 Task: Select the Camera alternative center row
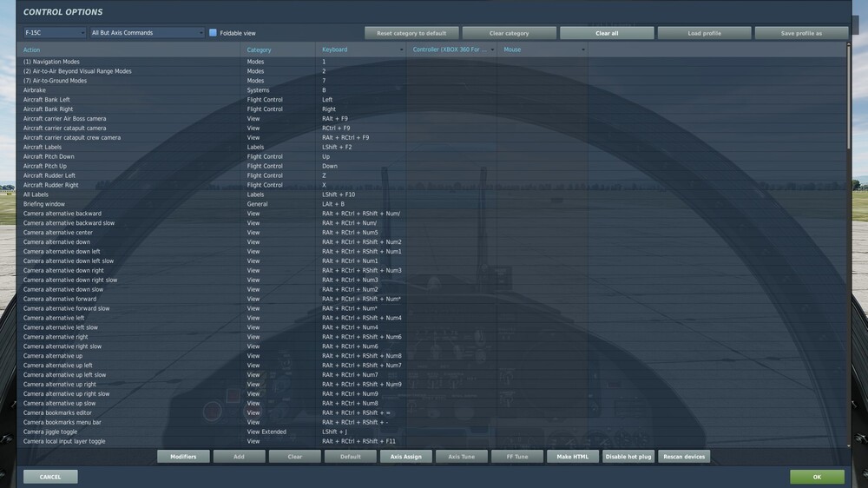pyautogui.click(x=432, y=232)
